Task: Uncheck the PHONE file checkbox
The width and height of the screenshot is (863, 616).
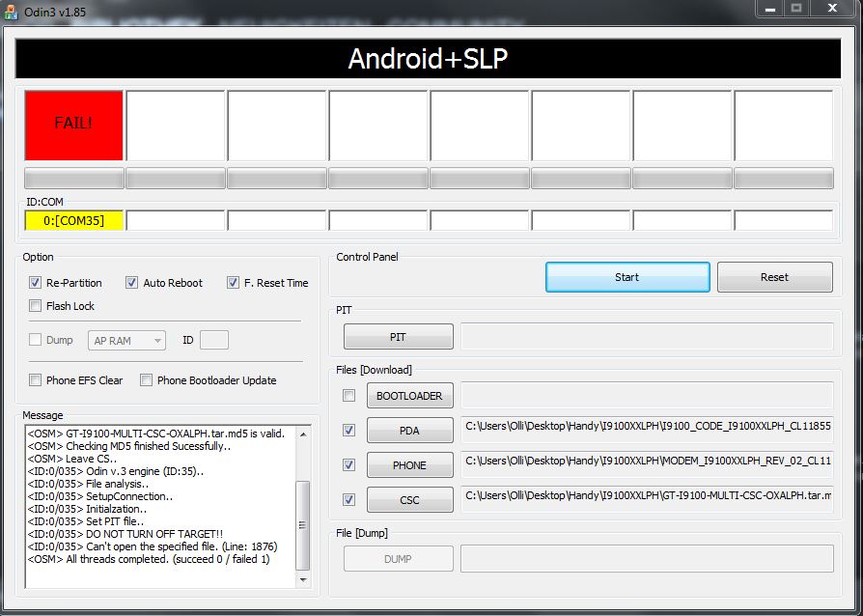Action: pyautogui.click(x=348, y=465)
